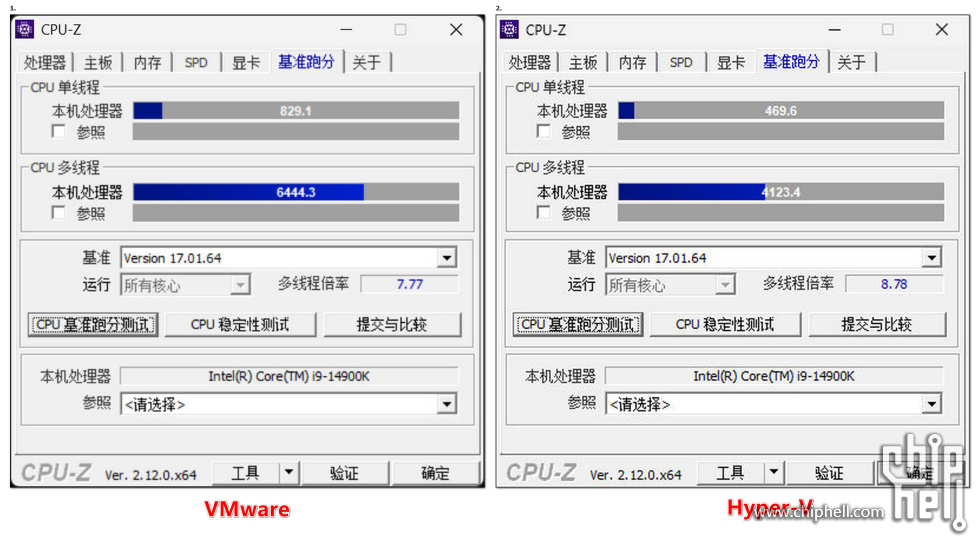
Task: Select 基准跑分 tab in VMware window
Action: [306, 62]
